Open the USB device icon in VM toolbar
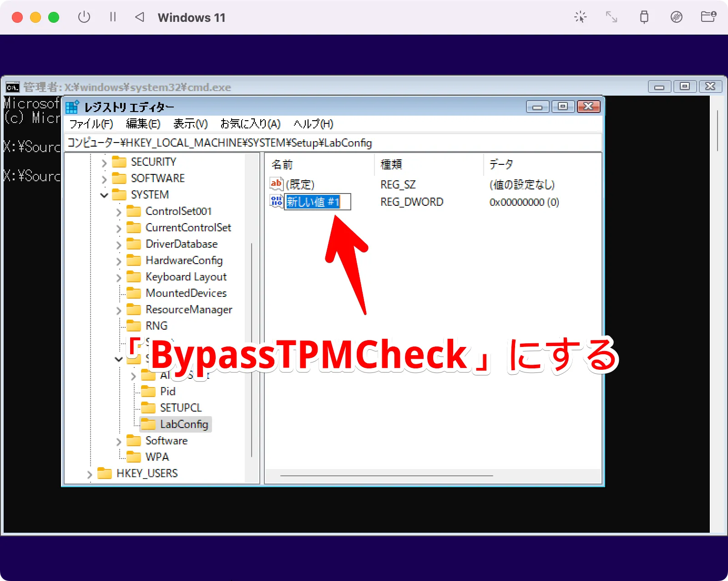This screenshot has width=728, height=581. tap(644, 17)
